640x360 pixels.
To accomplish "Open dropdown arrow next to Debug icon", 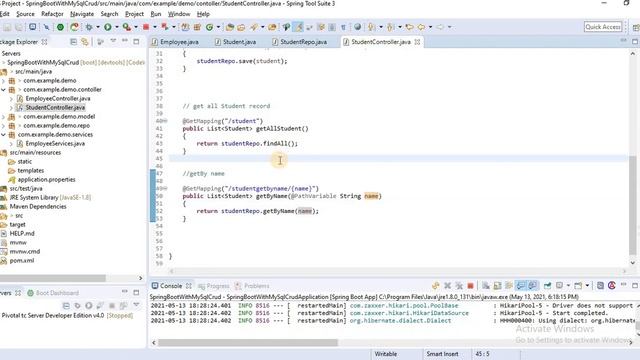I will coord(98,27).
